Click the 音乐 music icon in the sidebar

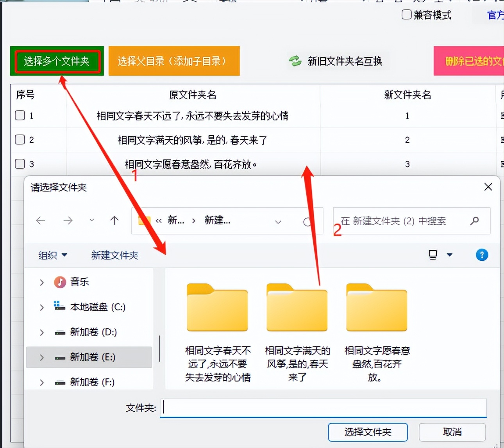59,282
